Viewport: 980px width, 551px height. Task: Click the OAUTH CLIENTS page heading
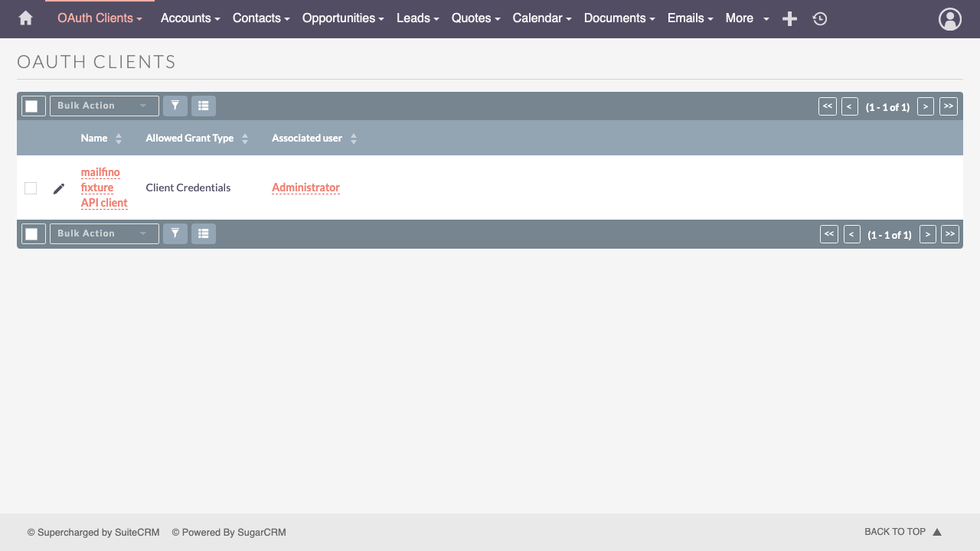(x=96, y=62)
